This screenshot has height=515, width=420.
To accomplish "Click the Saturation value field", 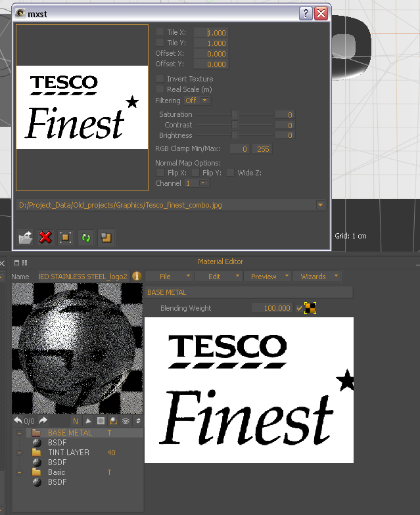I will (285, 114).
